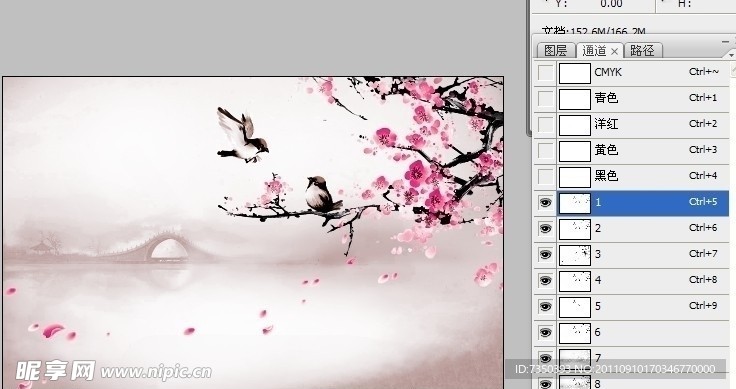736x389 pixels.
Task: Toggle visibility of channel 2
Action: click(545, 229)
